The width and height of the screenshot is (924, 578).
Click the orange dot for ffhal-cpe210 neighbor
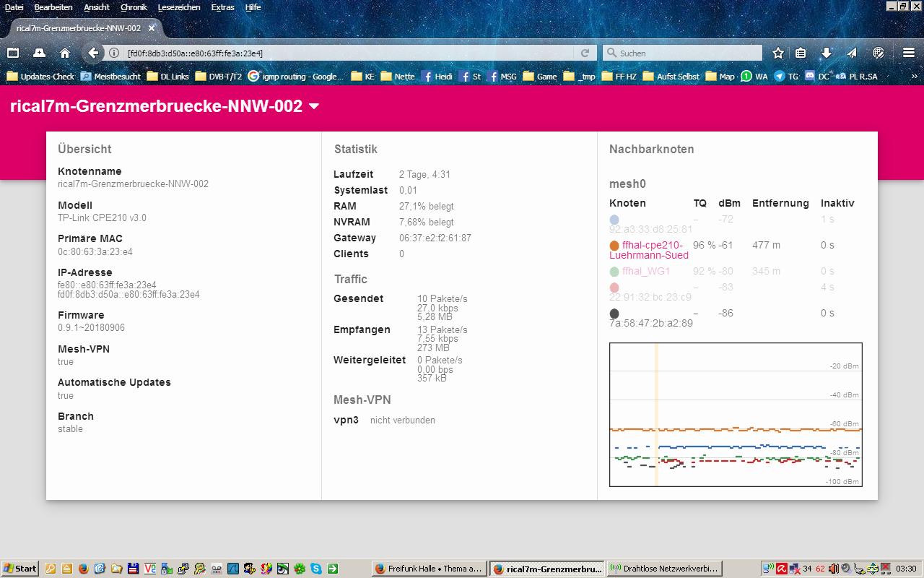(614, 246)
